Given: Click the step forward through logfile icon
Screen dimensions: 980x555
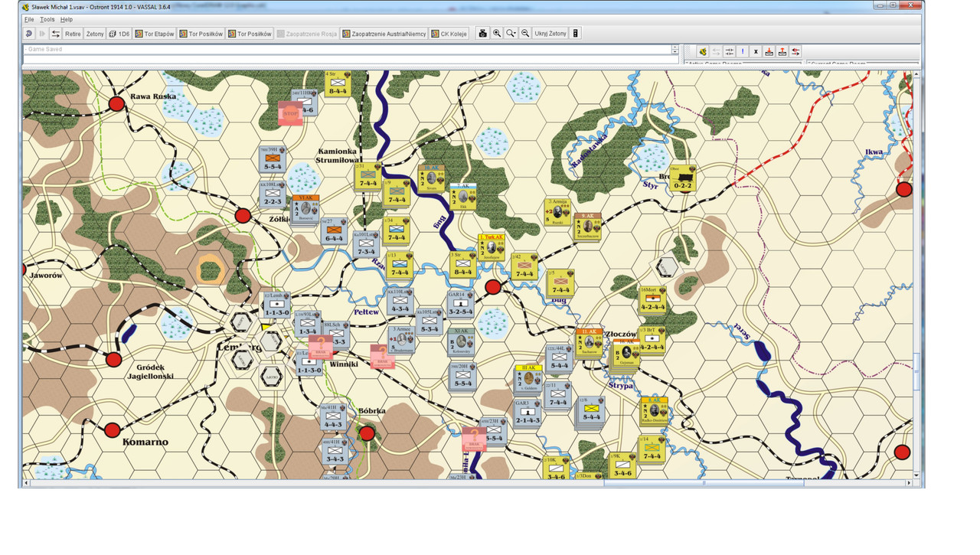Looking at the screenshot, I should [42, 34].
